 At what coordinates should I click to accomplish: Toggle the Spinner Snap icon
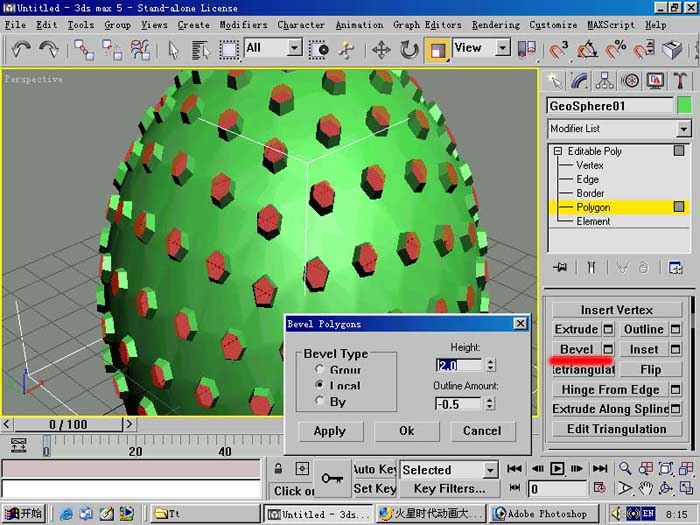(644, 50)
